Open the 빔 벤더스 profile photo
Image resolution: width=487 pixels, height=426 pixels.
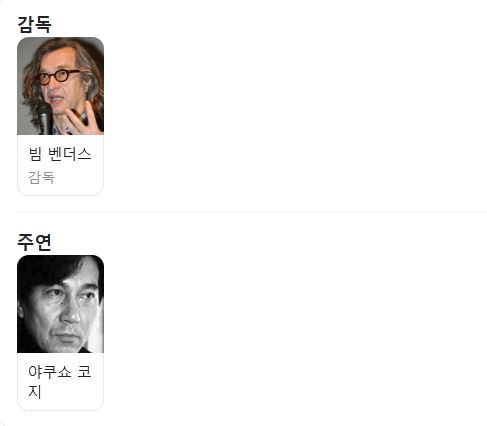click(x=60, y=86)
